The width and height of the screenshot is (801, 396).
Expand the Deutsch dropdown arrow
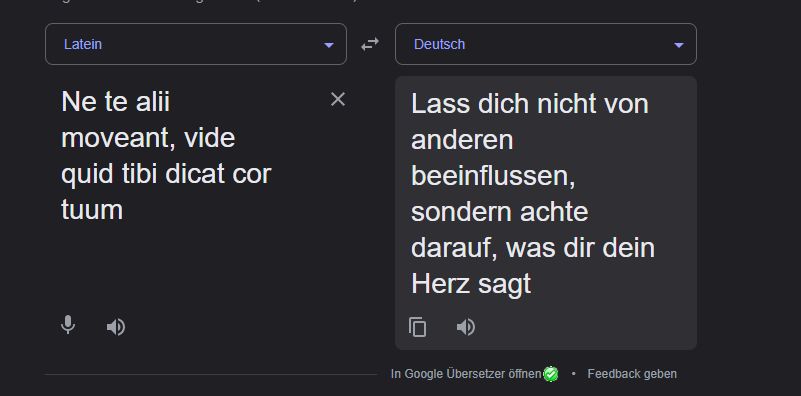678,45
